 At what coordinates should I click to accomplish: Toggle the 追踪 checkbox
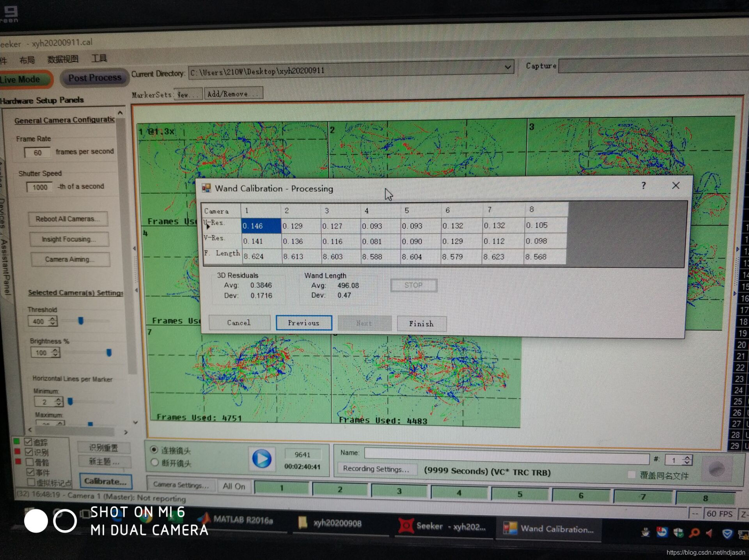pos(28,442)
